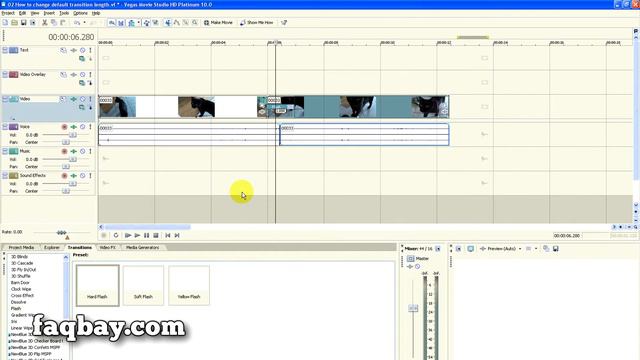The height and width of the screenshot is (360, 640).
Task: Switch to the Media Generators tab
Action: 142,248
